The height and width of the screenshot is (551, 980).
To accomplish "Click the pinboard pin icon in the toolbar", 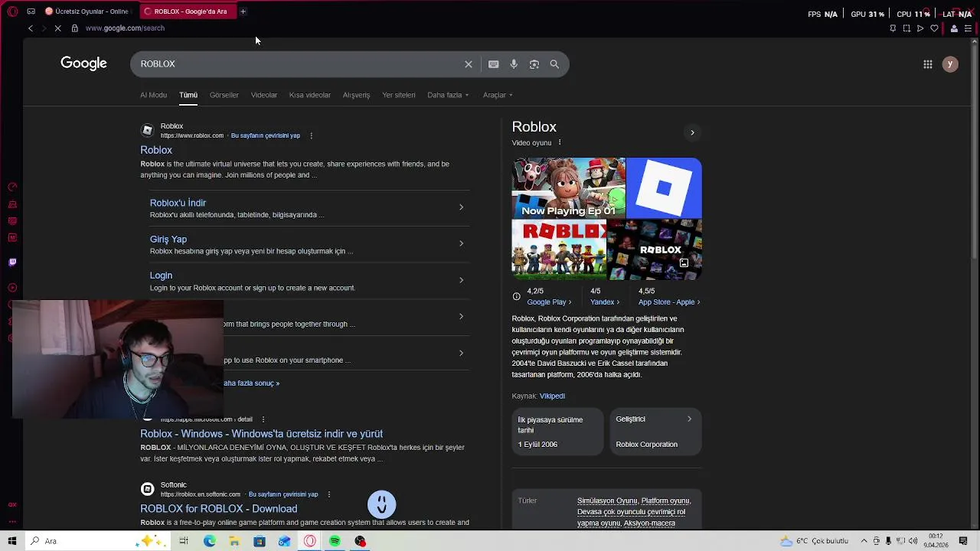I will click(893, 28).
